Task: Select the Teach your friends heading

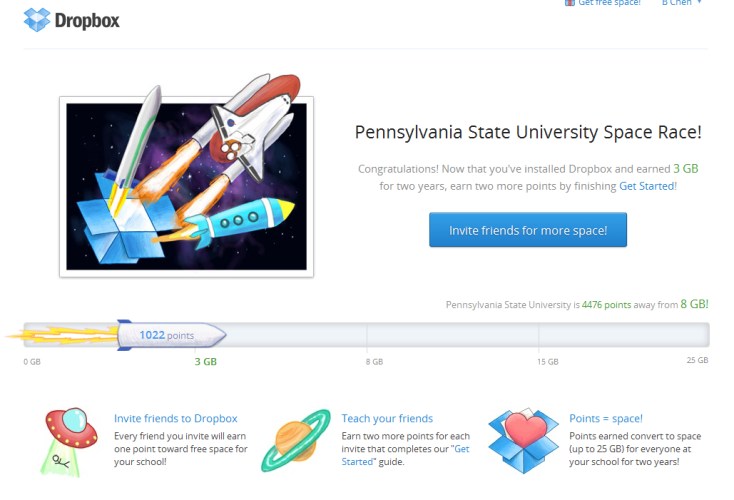Action: point(387,419)
